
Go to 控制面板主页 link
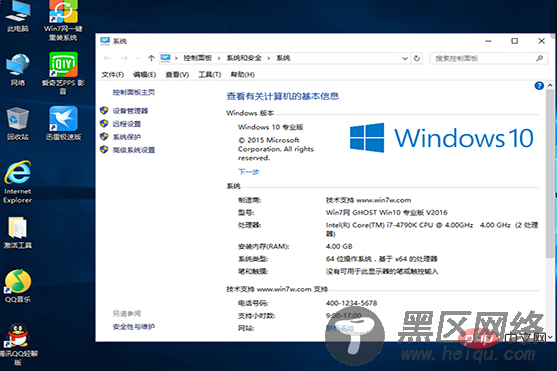[x=134, y=92]
